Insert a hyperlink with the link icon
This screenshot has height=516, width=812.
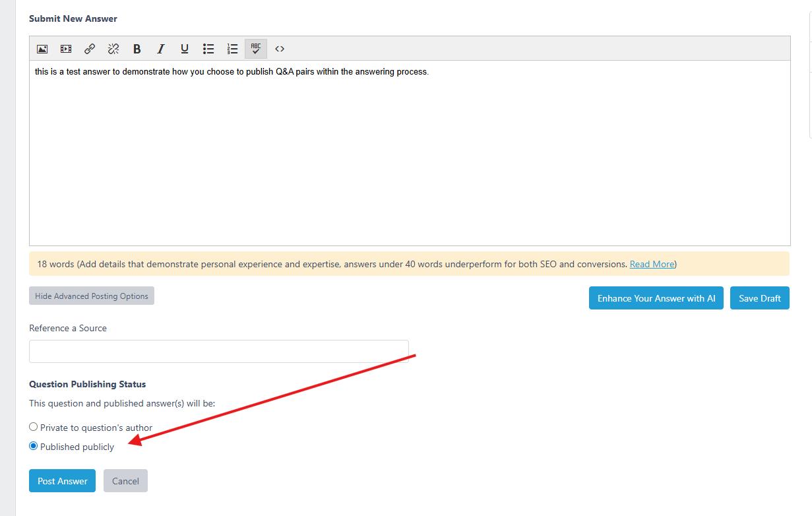pyautogui.click(x=90, y=49)
